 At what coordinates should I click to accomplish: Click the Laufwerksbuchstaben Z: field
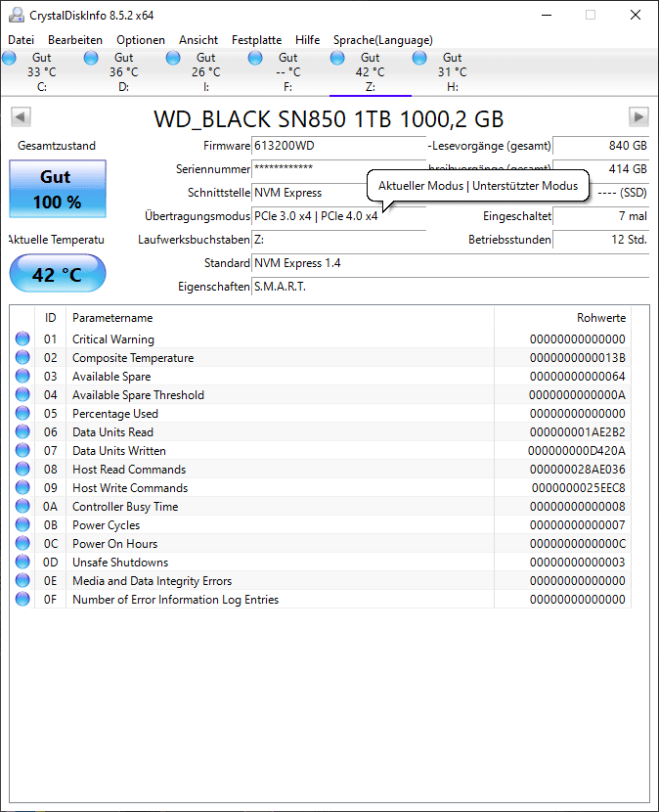click(x=338, y=240)
